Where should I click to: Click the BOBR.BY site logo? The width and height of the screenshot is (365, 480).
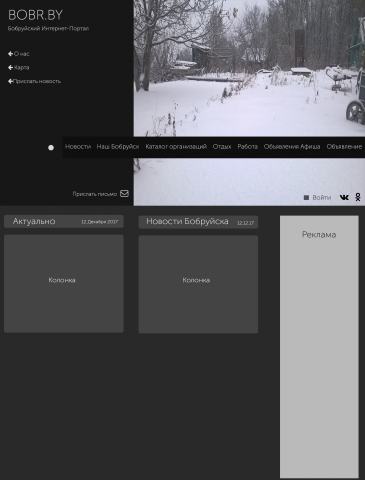coord(35,15)
